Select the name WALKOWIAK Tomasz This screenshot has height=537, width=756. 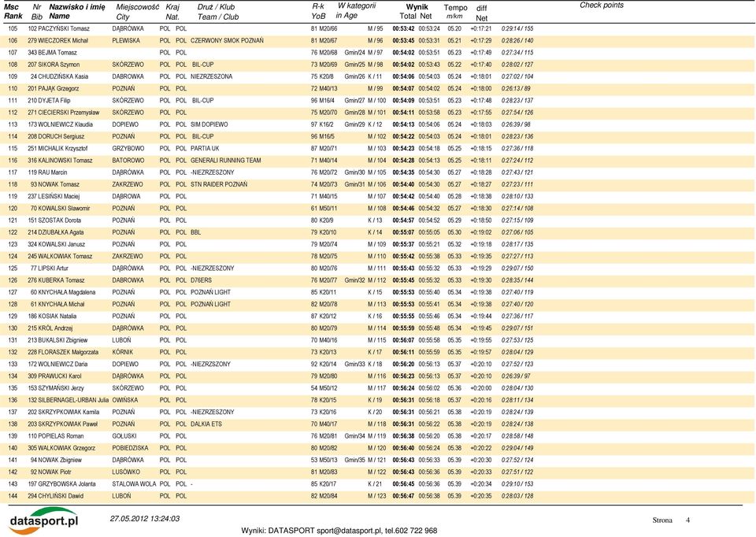point(65,257)
